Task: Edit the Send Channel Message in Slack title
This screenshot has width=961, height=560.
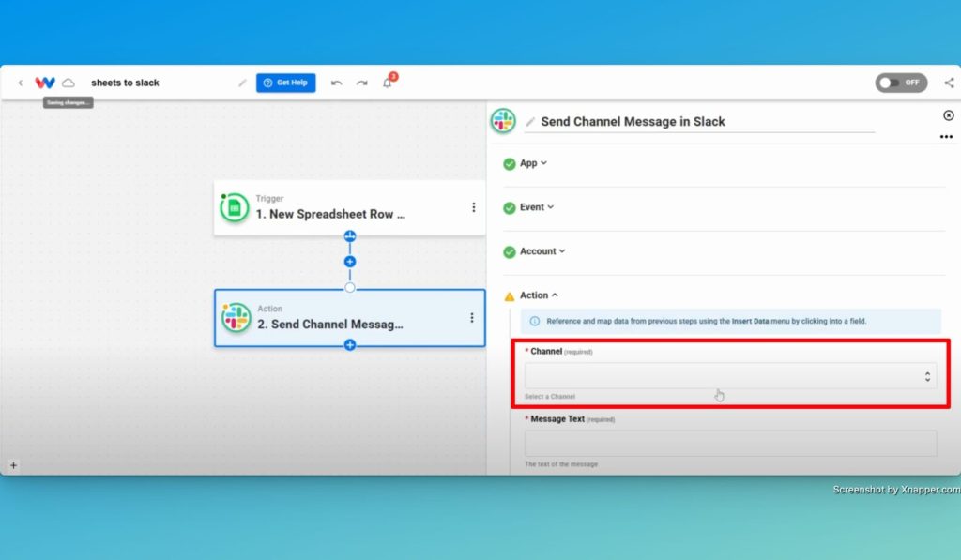Action: (x=633, y=121)
